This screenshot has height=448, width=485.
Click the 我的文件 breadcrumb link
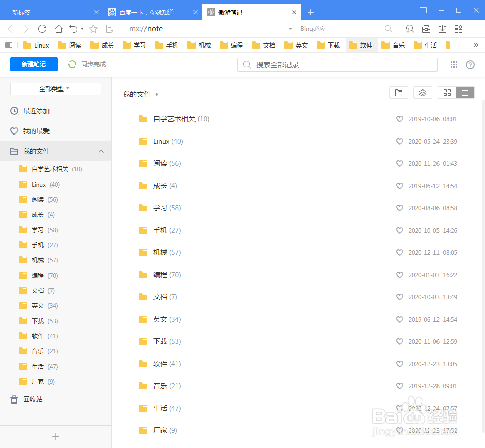tap(137, 94)
